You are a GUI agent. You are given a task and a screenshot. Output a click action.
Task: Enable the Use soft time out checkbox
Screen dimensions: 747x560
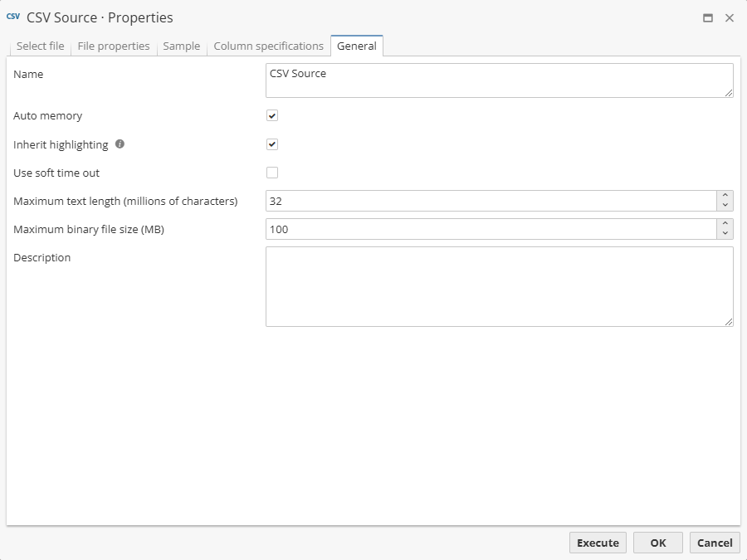click(x=272, y=173)
